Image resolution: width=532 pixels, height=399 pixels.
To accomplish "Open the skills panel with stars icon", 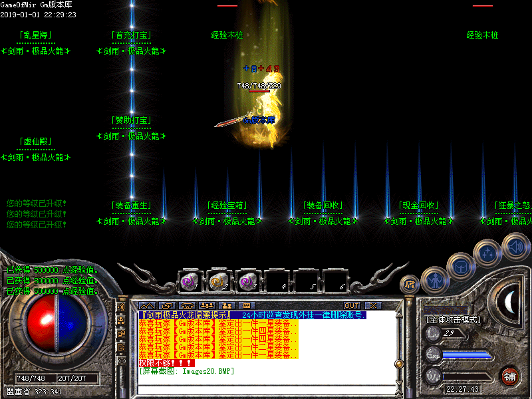I will pos(487,253).
